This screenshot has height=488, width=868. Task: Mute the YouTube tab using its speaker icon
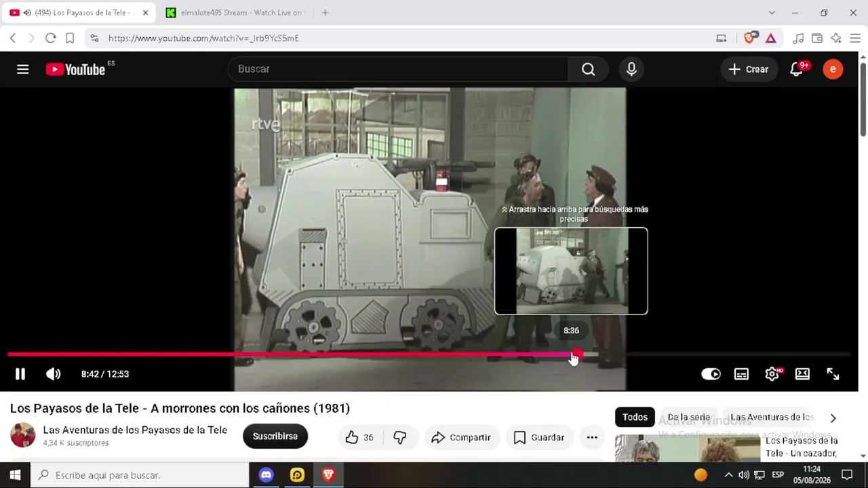[27, 13]
